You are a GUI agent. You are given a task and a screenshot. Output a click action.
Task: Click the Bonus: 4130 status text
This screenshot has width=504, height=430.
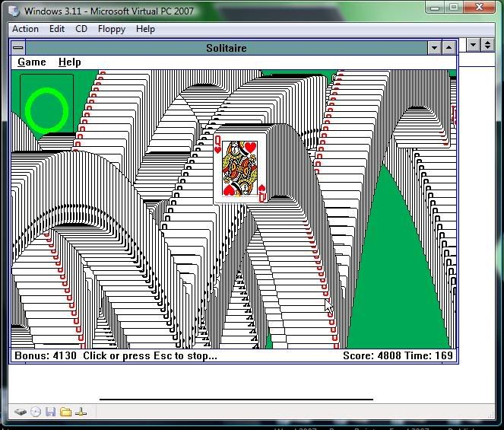(46, 355)
